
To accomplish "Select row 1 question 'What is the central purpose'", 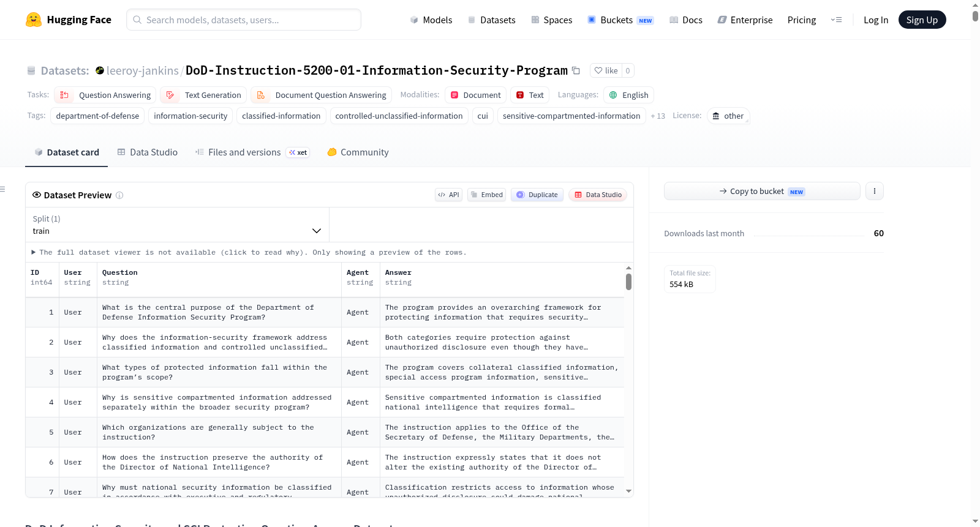I will pos(219,312).
